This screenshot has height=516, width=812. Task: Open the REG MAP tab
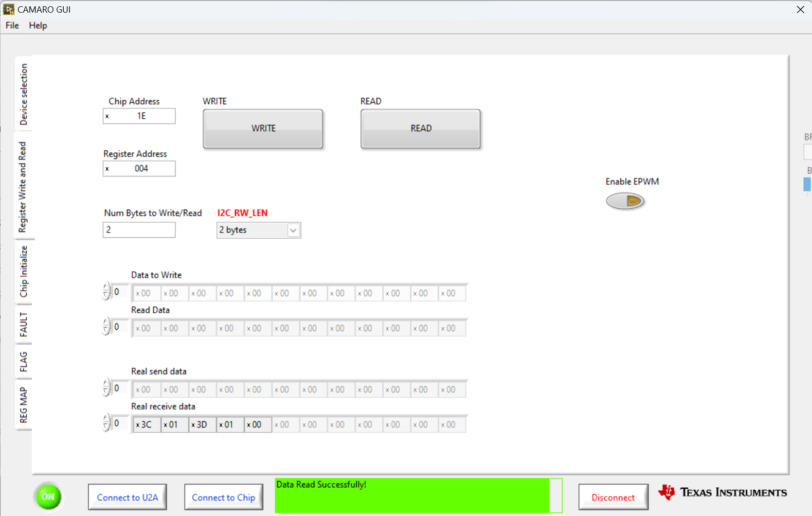pos(23,405)
